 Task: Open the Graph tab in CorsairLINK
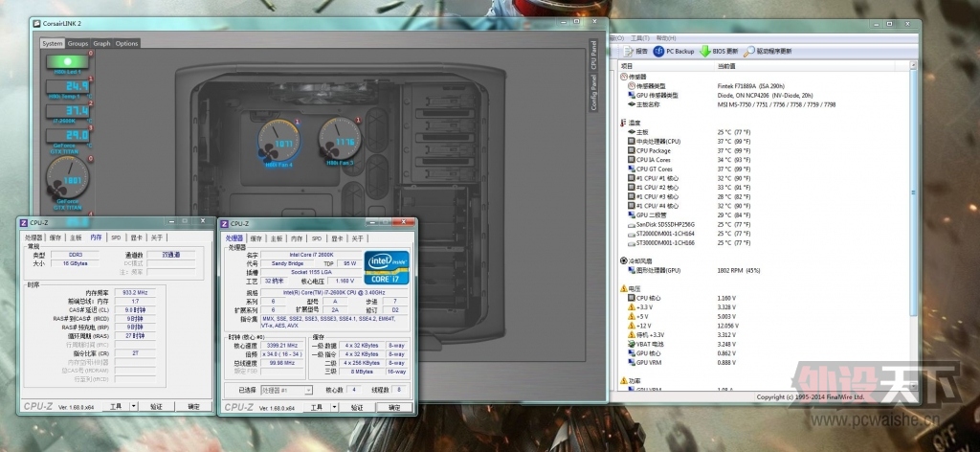pyautogui.click(x=101, y=44)
